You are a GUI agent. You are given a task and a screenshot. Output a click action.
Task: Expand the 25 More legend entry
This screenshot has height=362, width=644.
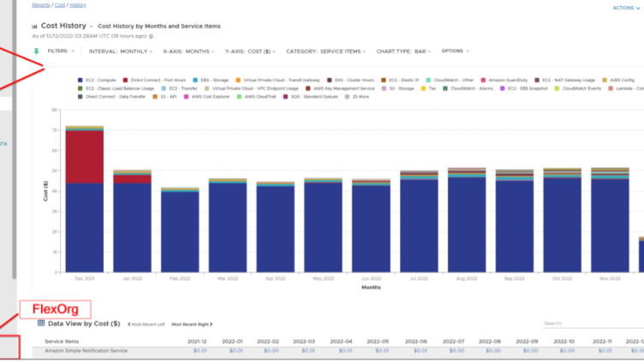click(357, 97)
